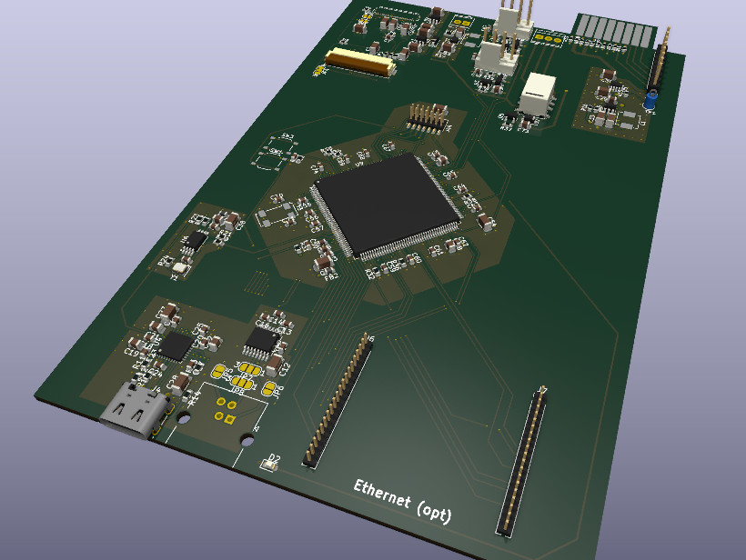Click the four gold through-hole pads
This screenshot has width=746, height=560.
tap(225, 411)
